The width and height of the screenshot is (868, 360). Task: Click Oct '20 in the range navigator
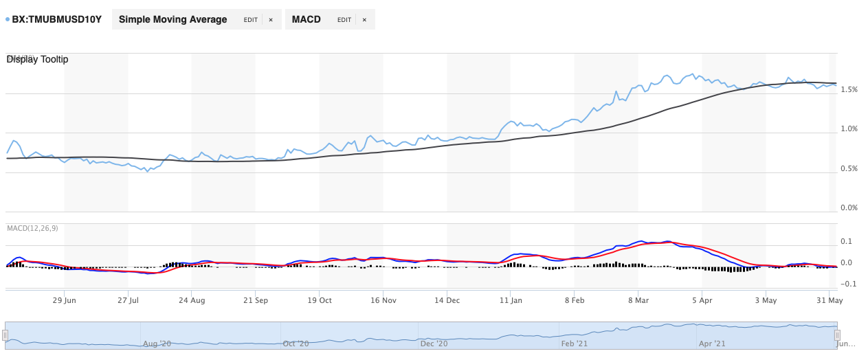[x=297, y=344]
